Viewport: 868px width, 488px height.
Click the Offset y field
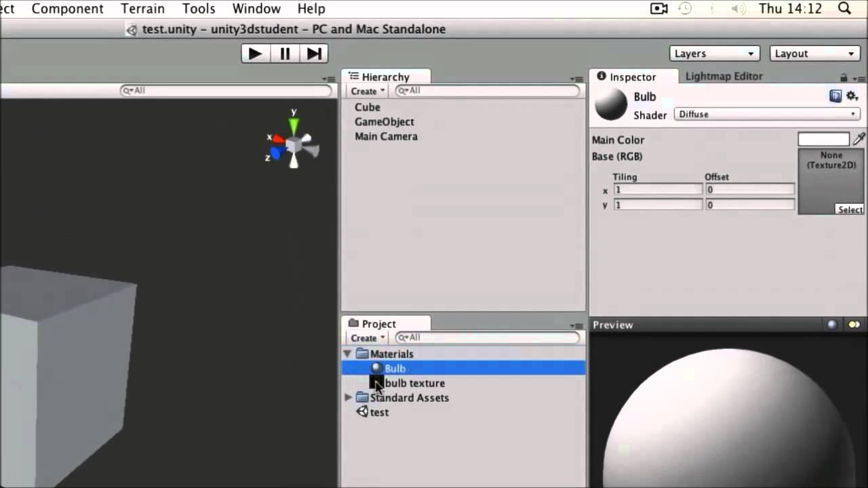[x=750, y=205]
